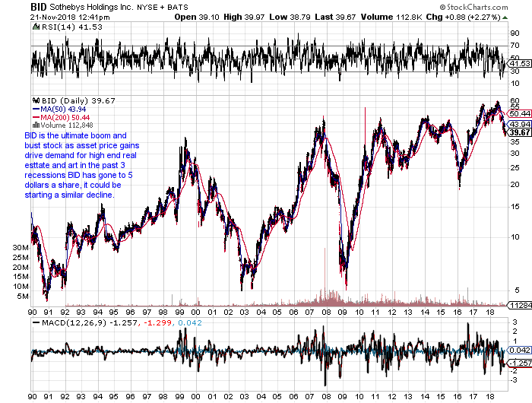Image resolution: width=532 pixels, height=403 pixels.
Task: Click year 99 on the price chart's time axis
Action: click(179, 312)
